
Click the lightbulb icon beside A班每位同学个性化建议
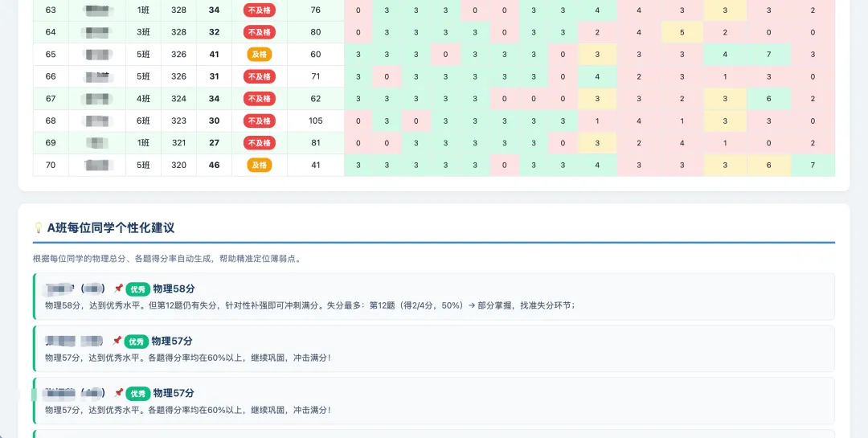click(39, 227)
